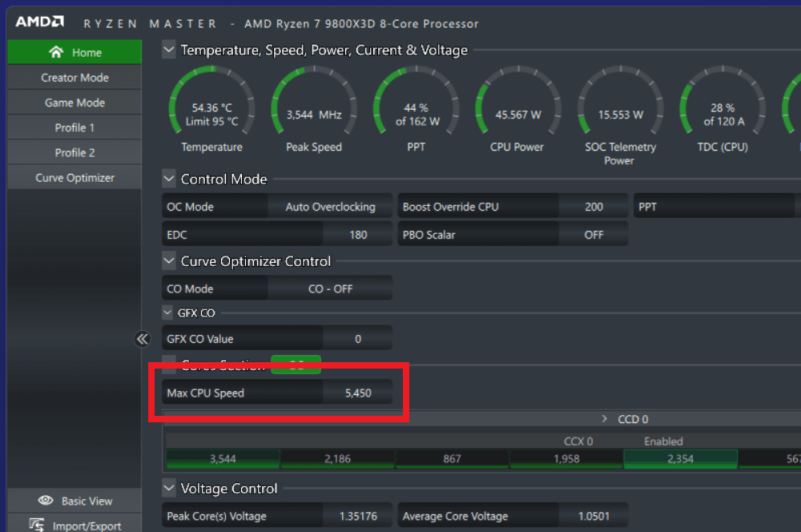Open the Home section

[74, 51]
